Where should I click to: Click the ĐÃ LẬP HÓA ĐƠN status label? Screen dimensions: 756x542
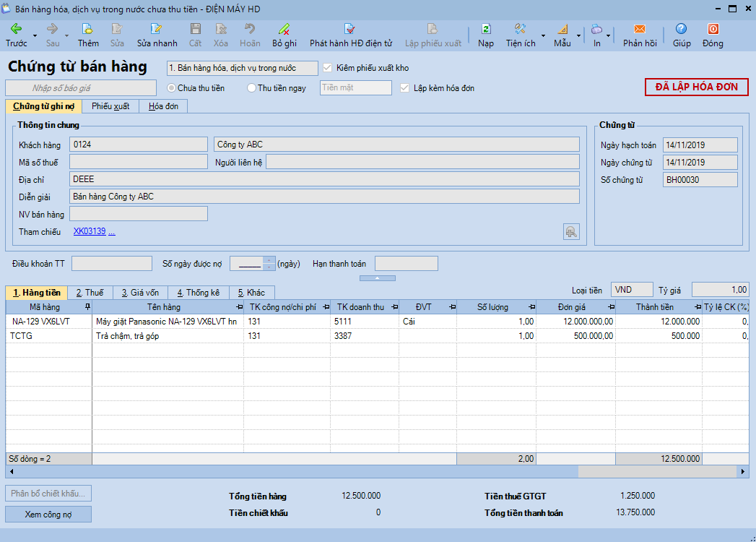point(696,87)
